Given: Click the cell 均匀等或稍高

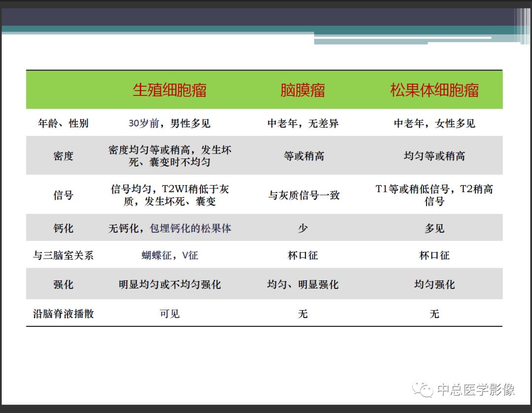Looking at the screenshot, I should 434,156.
